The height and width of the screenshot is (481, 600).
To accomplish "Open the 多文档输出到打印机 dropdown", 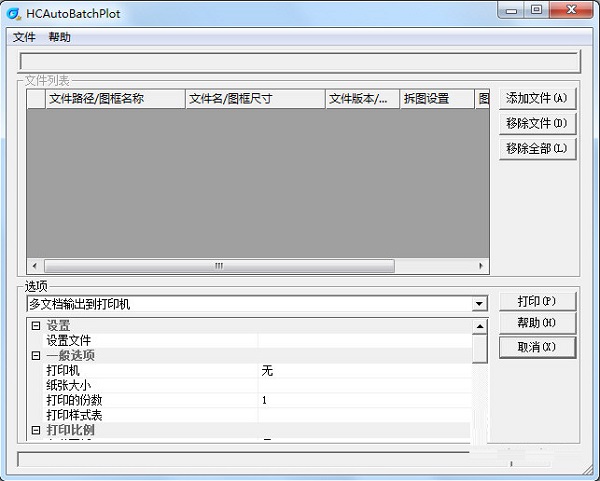I will click(x=479, y=304).
